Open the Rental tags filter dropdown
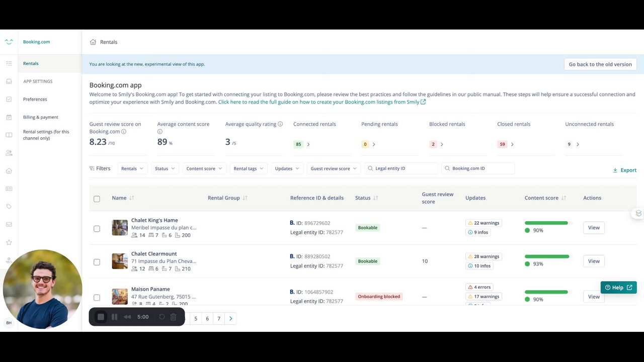 pos(249,168)
